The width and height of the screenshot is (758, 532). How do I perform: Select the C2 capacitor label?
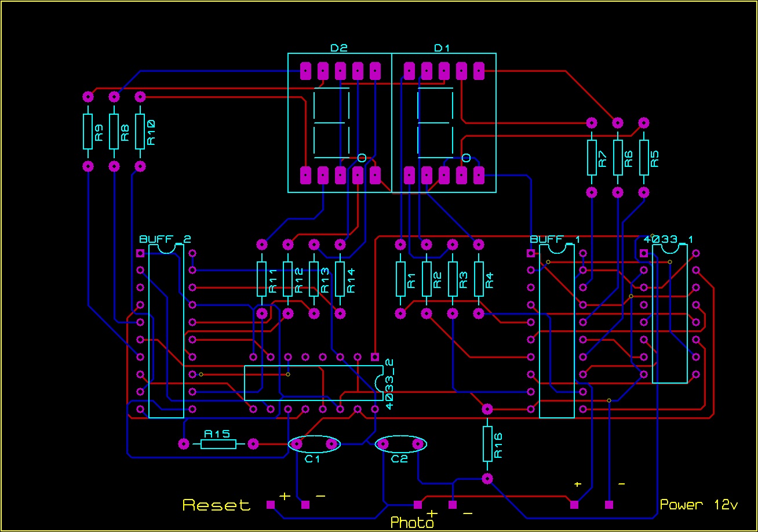(399, 459)
